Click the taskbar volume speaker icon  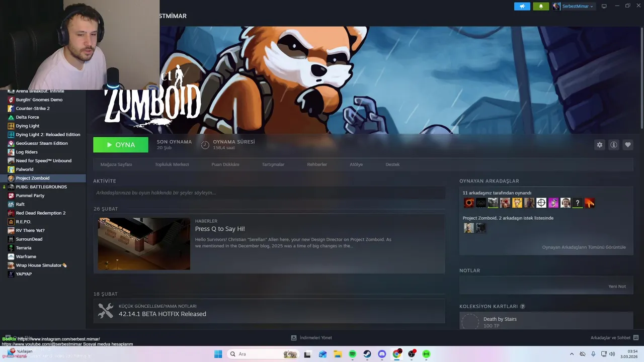(612, 354)
